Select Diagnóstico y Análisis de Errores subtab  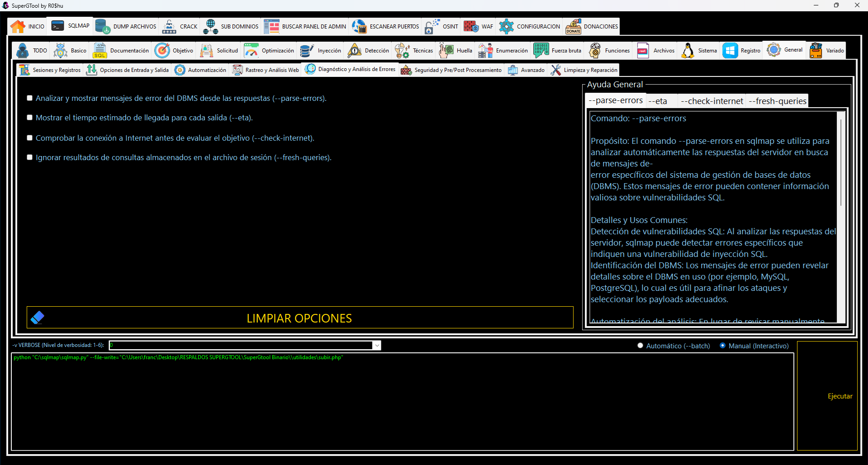coord(351,69)
